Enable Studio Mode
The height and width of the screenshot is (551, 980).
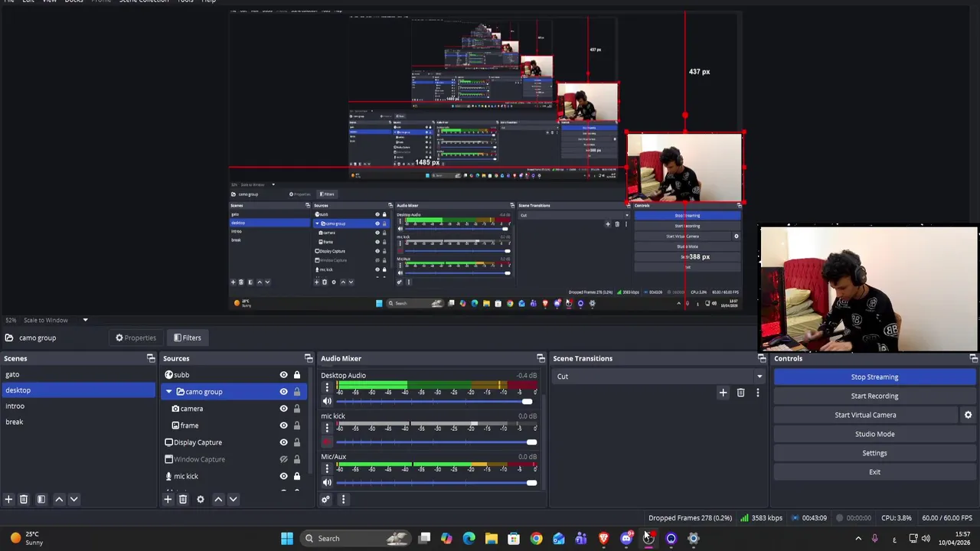tap(874, 434)
